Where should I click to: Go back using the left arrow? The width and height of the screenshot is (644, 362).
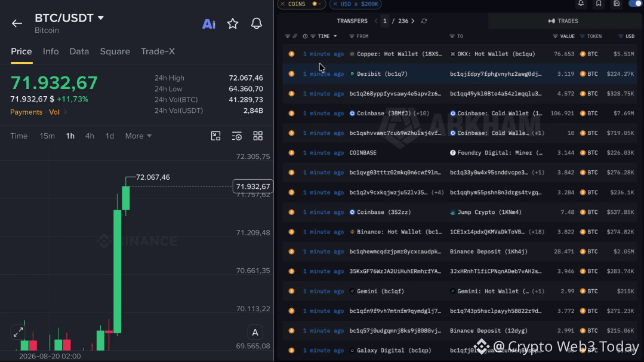[x=17, y=23]
